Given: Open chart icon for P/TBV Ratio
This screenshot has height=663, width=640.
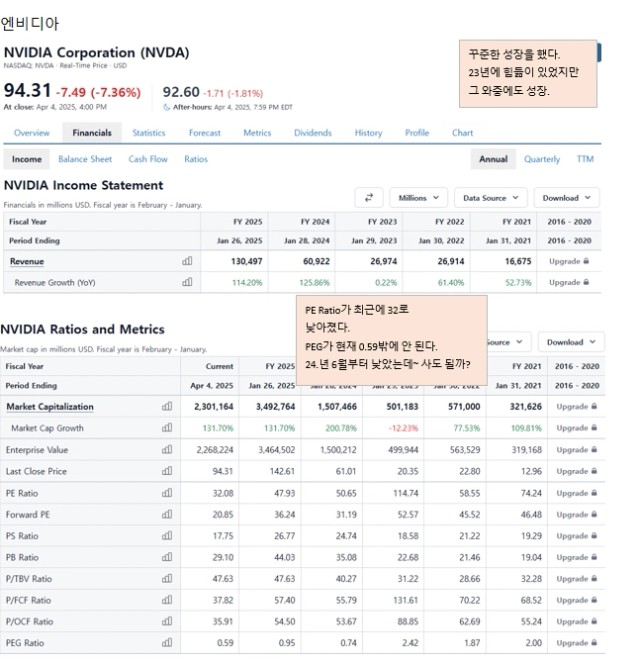Looking at the screenshot, I should point(167,578).
